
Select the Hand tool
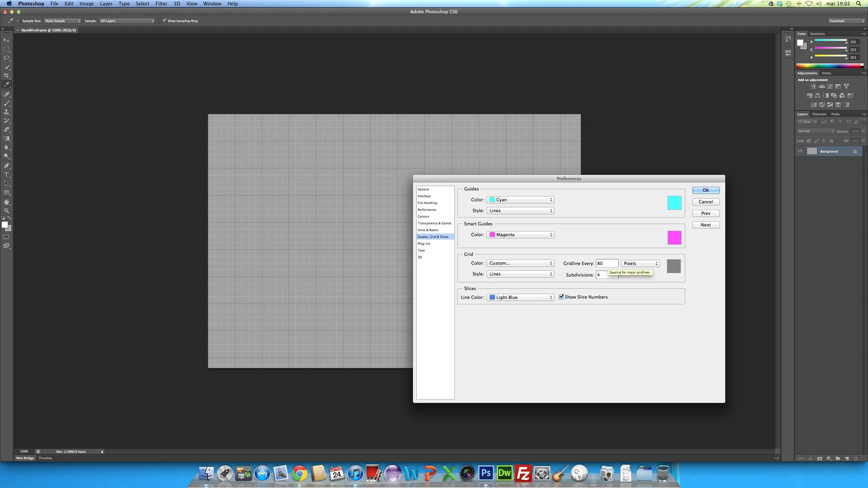6,202
